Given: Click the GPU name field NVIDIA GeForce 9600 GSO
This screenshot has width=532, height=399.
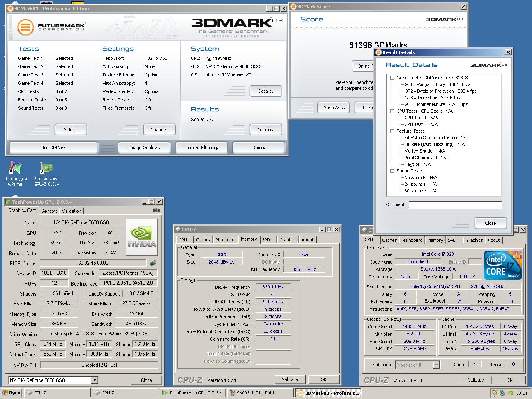Looking at the screenshot, I should pos(82,222).
